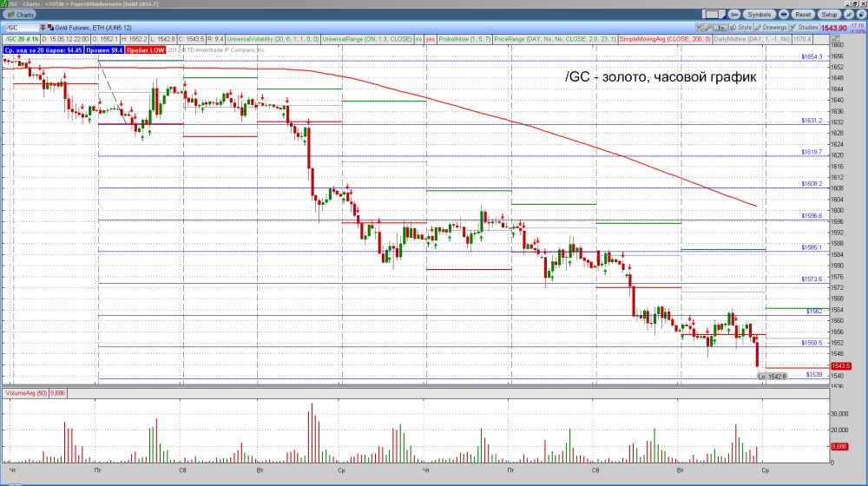Click the $1608.2 level label
868x486 pixels.
tap(812, 184)
